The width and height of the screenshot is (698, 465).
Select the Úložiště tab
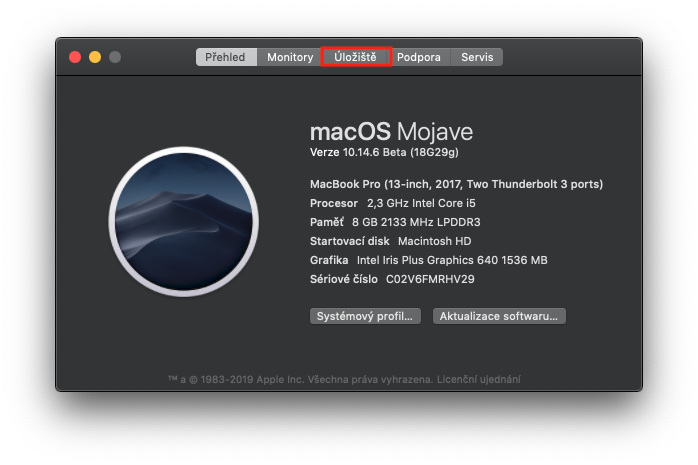click(x=356, y=57)
